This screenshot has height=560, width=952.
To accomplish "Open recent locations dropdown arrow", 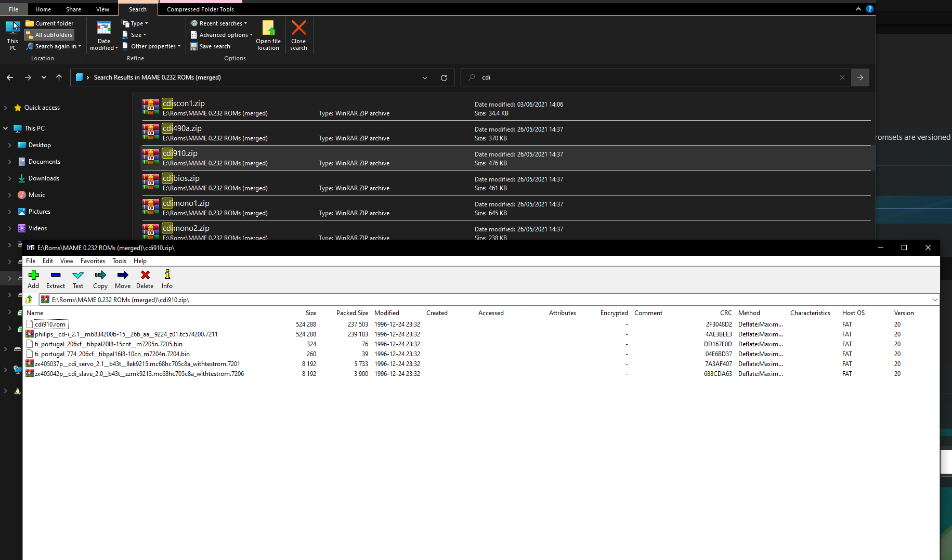I will [44, 77].
